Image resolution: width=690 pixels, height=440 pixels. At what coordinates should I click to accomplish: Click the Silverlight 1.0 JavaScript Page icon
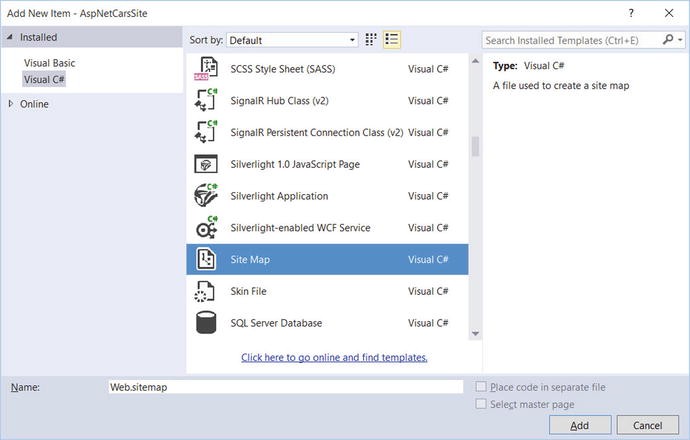point(206,164)
